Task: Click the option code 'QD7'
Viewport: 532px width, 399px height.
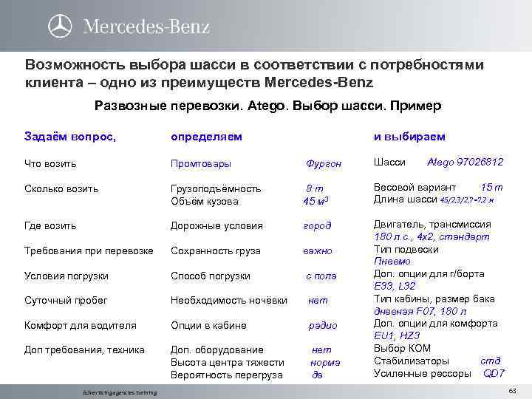Action: pyautogui.click(x=494, y=373)
